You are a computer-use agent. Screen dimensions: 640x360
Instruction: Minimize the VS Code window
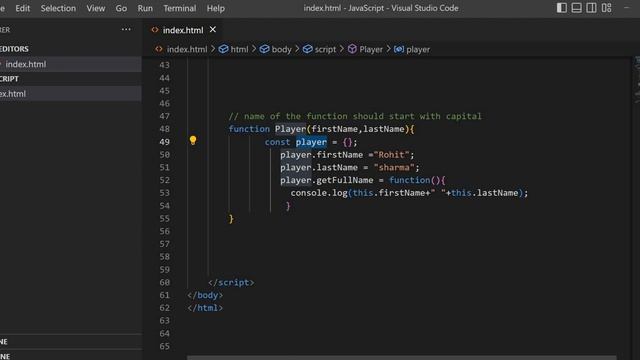pos(627,8)
